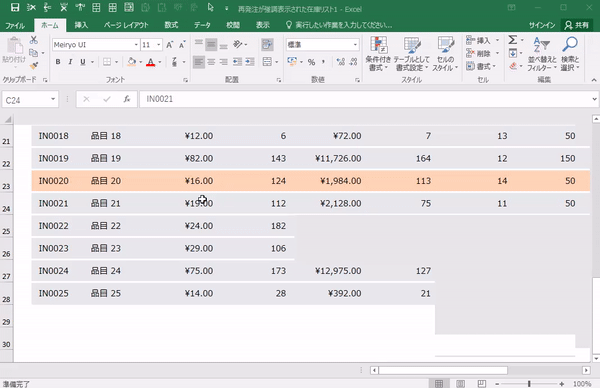
Task: Open the font settings dialog launcher
Action: [x=186, y=80]
